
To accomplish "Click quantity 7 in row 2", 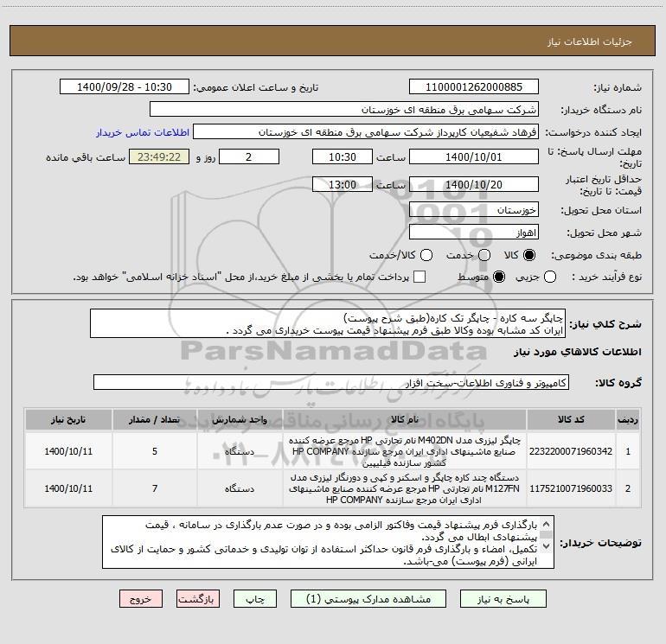I will tap(155, 488).
